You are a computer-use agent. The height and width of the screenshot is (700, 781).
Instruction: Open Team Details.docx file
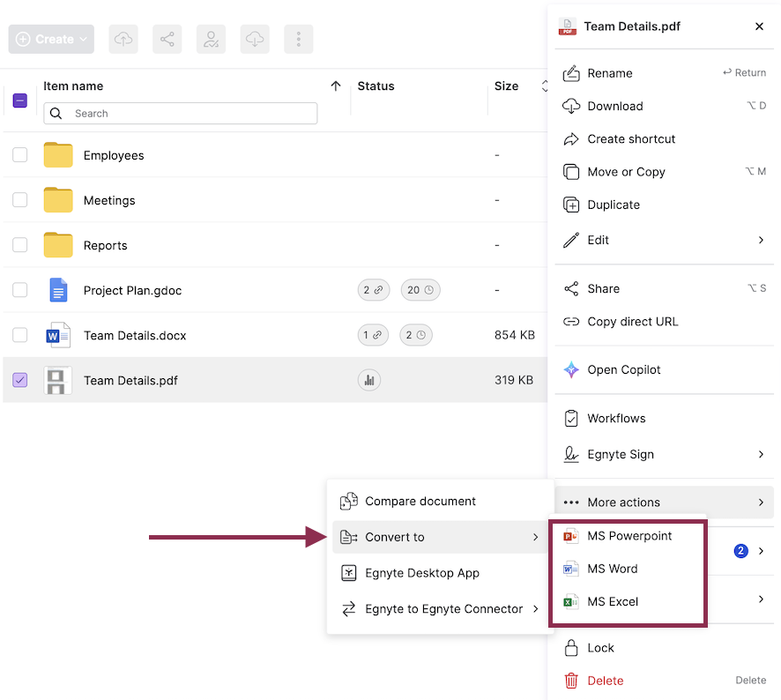(135, 336)
